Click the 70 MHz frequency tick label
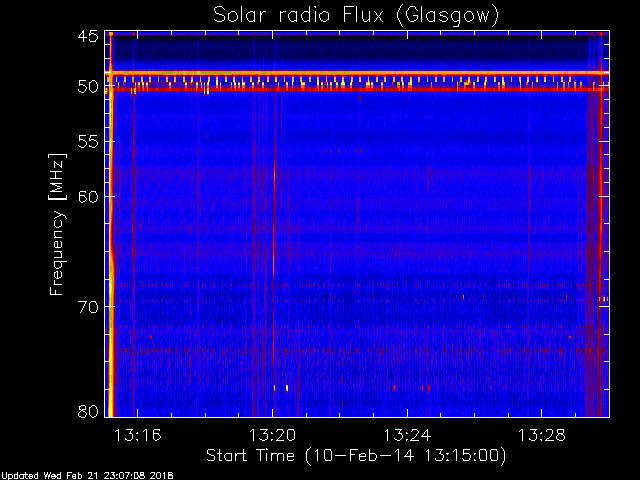The height and width of the screenshot is (480, 640). pos(87,304)
